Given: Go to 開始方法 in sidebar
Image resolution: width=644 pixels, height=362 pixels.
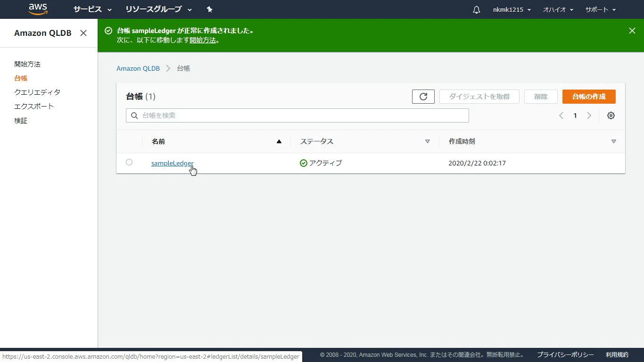Looking at the screenshot, I should 27,64.
